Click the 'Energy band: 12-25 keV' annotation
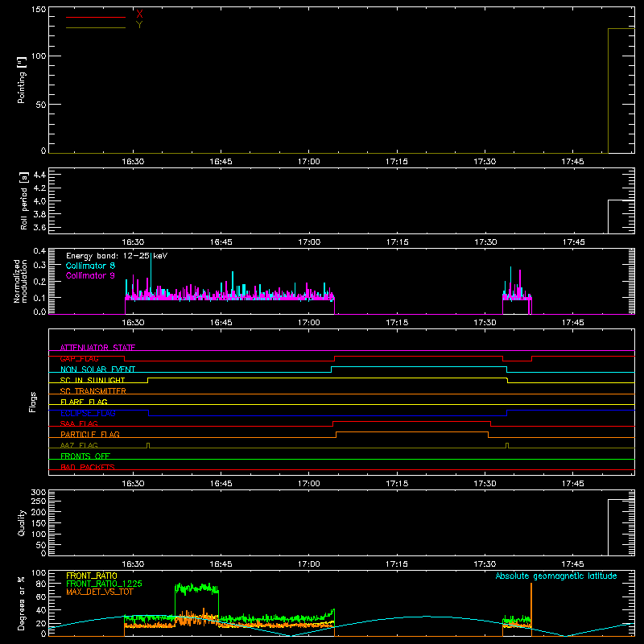Screen dimensions: 644x644 [117, 256]
